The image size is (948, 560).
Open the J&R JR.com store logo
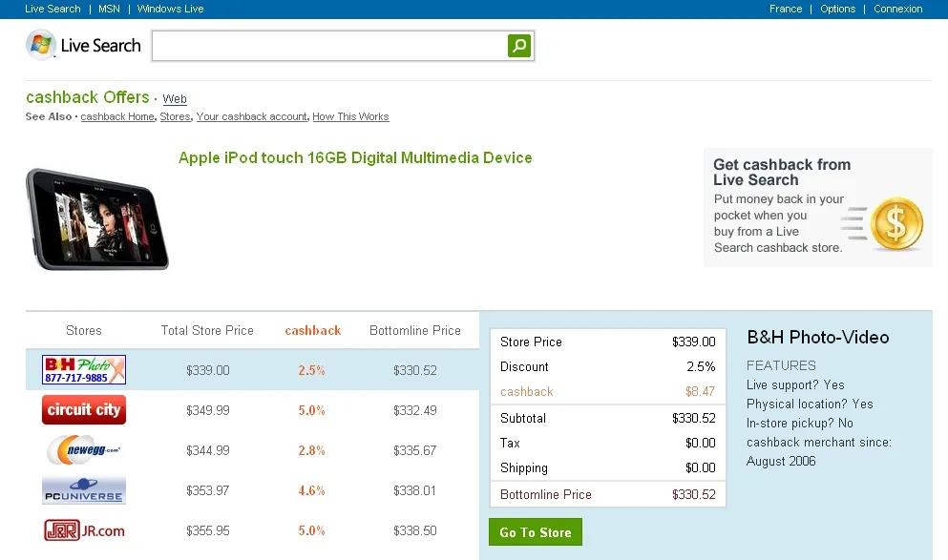tap(84, 530)
